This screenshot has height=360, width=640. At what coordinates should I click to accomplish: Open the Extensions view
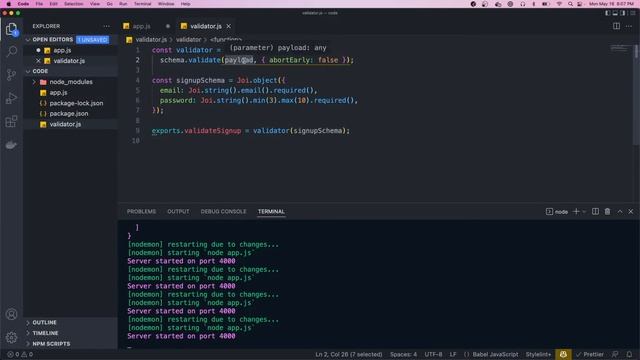pos(11,121)
